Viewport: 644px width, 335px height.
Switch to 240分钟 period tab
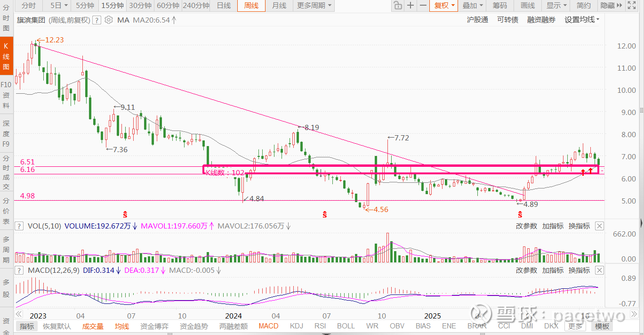pos(196,6)
